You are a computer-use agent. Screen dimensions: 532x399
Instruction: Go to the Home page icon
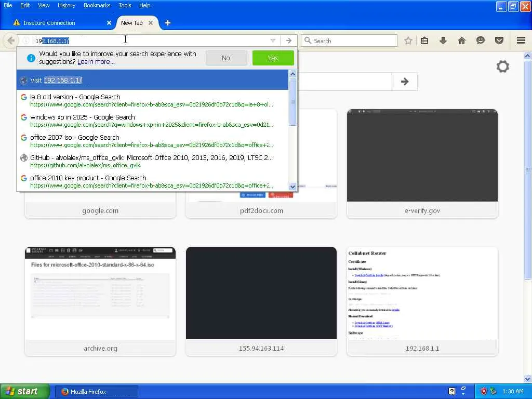coord(461,41)
